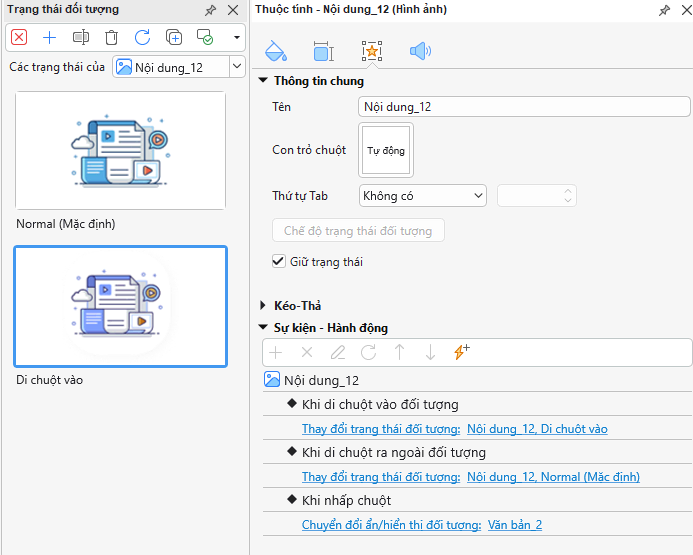This screenshot has height=555, width=693.
Task: Pin the Trạng thái đối tượng panel
Action: (x=210, y=10)
